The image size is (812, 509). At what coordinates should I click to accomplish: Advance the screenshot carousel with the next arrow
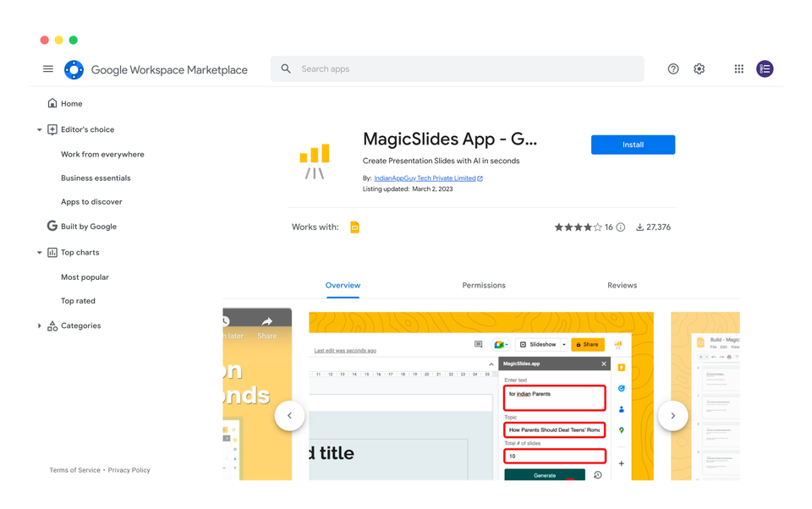(x=673, y=415)
